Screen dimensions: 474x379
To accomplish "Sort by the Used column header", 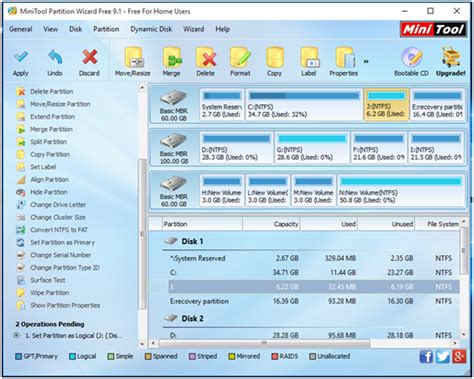I will point(329,224).
